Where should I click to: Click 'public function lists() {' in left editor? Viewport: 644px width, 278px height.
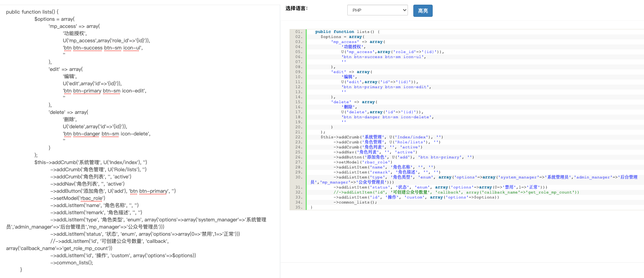[x=32, y=12]
